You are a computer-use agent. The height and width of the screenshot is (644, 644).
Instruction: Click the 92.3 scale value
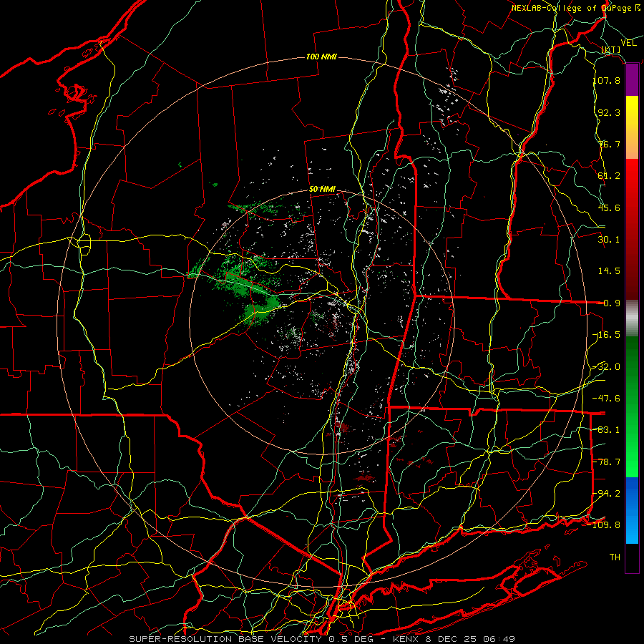609,112
